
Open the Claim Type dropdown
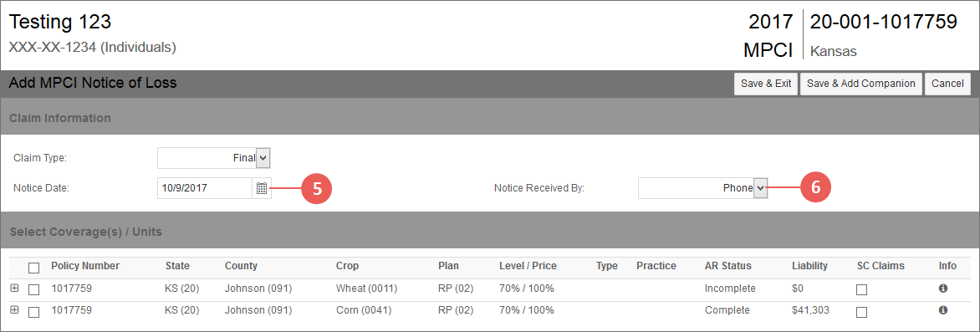tap(214, 158)
